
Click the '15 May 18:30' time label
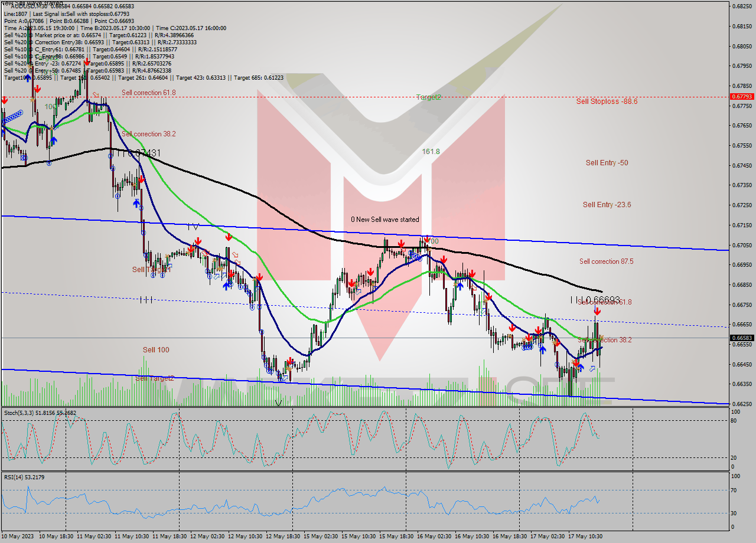[396, 536]
